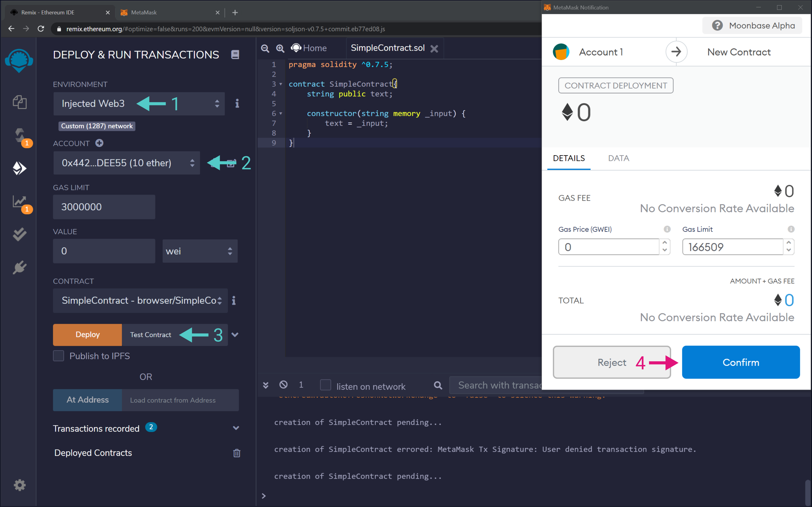
Task: Select the SimpleContract.sol editor tab
Action: [388, 48]
